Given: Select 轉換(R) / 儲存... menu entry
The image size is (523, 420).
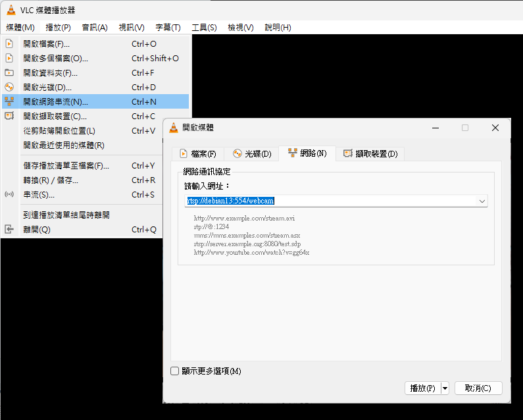Looking at the screenshot, I should click(x=51, y=180).
